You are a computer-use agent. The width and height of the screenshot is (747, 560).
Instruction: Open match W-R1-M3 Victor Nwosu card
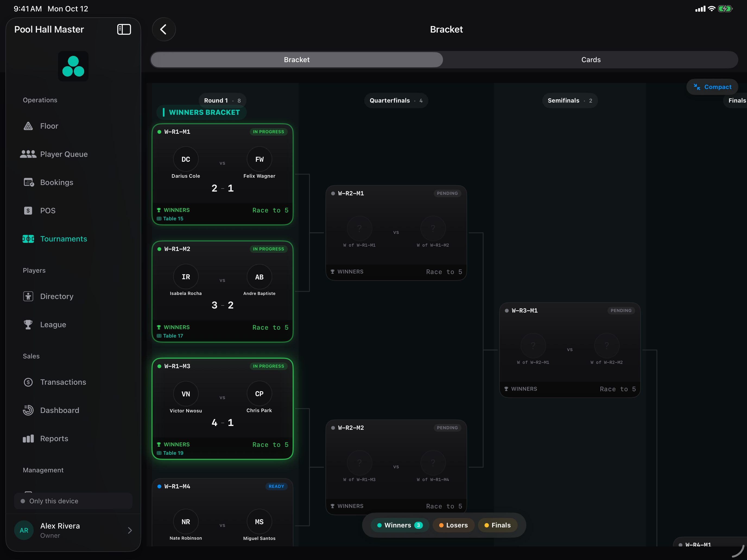[223, 409]
